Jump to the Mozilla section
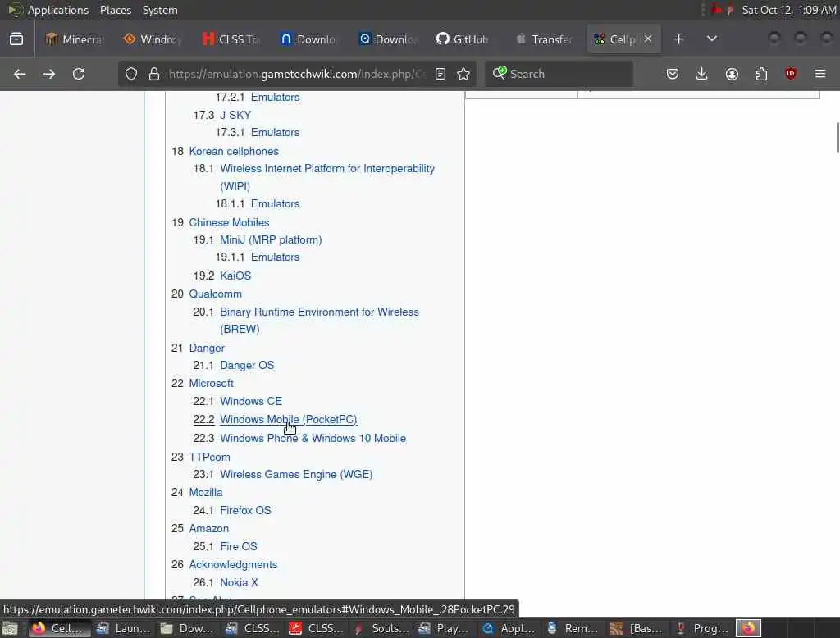840x638 pixels. pyautogui.click(x=206, y=492)
